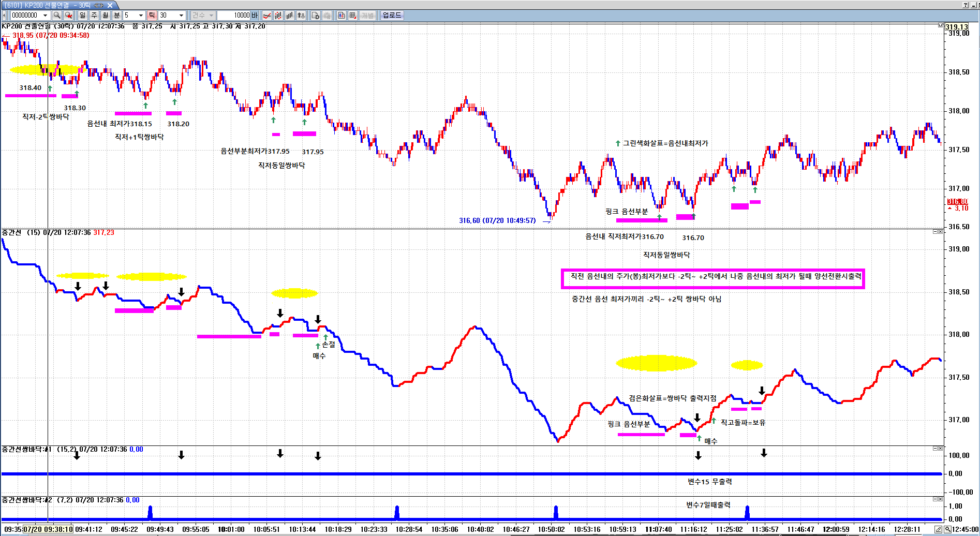This screenshot has height=536, width=980.
Task: Click the 업로드 upload button
Action: coord(392,16)
